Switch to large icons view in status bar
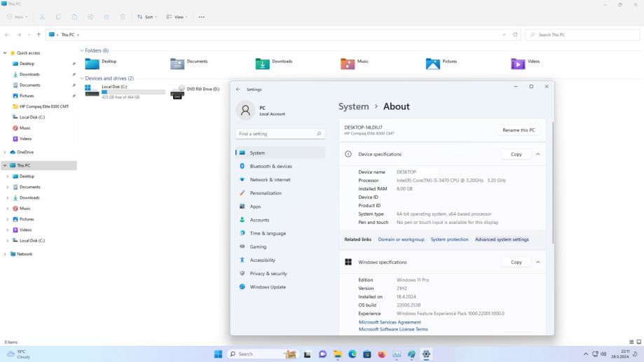 pyautogui.click(x=638, y=342)
